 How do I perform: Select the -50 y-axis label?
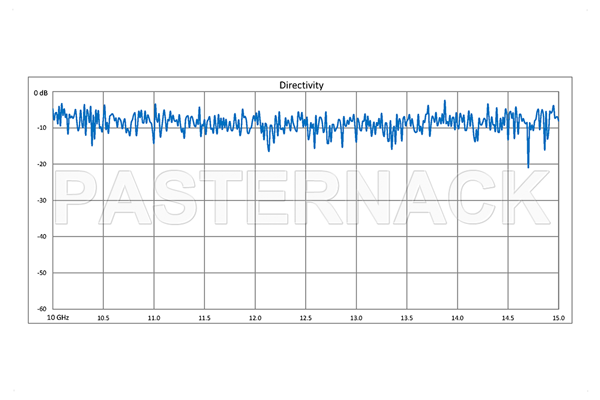tap(42, 272)
